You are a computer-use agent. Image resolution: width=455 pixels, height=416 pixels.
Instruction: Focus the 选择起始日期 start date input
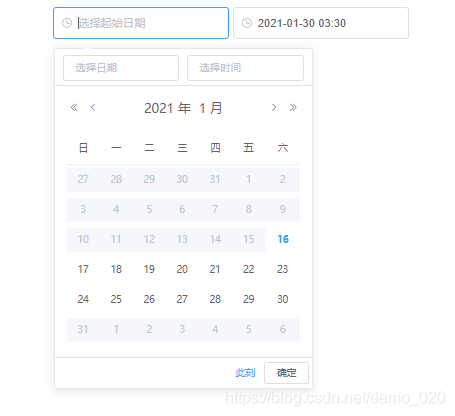(x=141, y=23)
